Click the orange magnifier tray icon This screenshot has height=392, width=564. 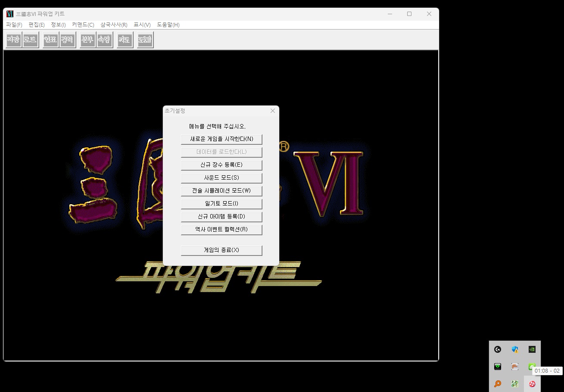coord(498,384)
